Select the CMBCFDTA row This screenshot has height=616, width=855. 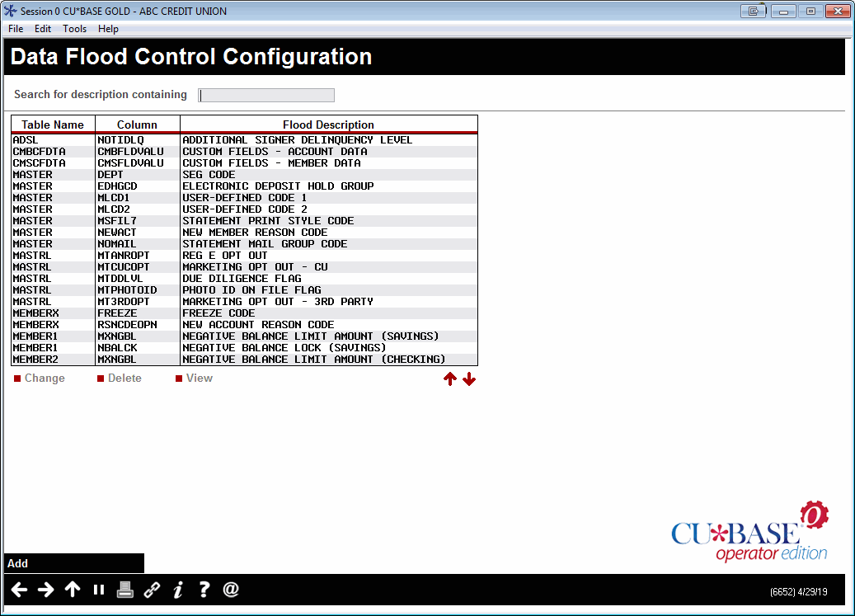[244, 152]
